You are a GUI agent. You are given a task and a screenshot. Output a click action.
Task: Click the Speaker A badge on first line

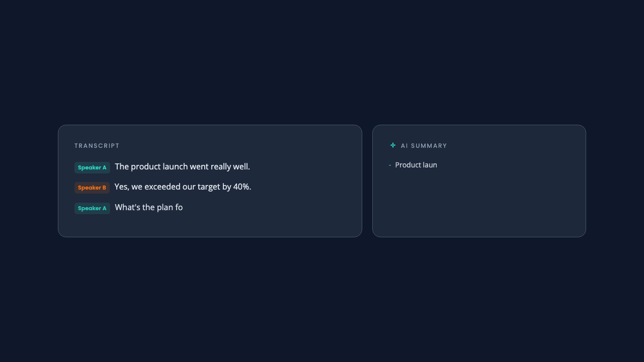(92, 167)
